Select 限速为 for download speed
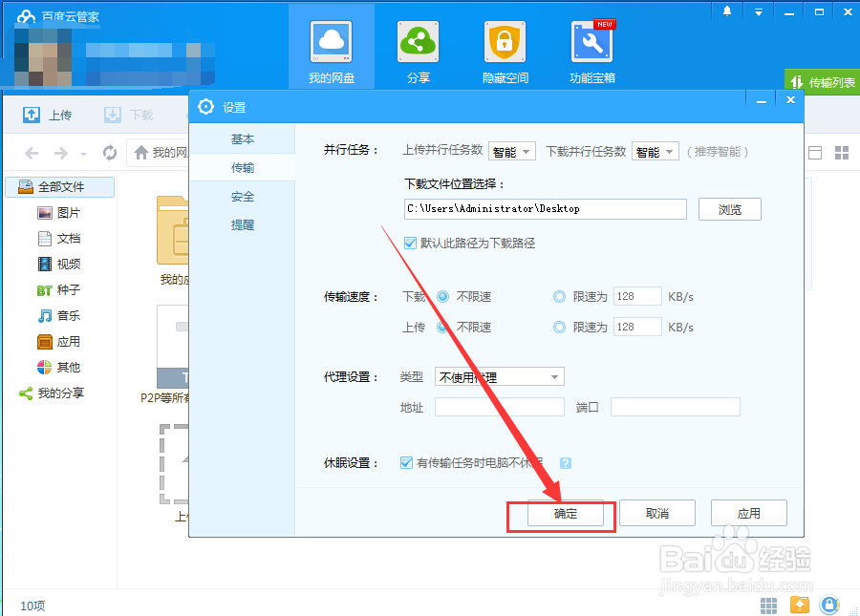The height and width of the screenshot is (616, 860). (x=558, y=296)
